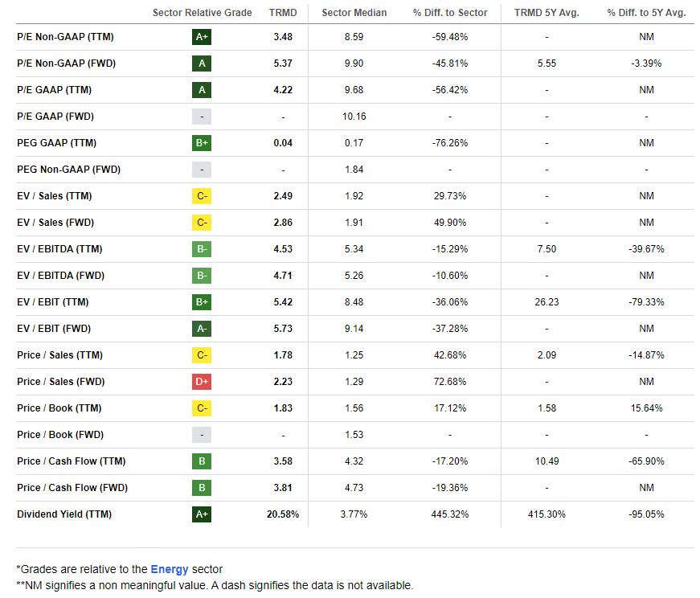This screenshot has height=598, width=700.
Task: Click the C- grade badge for EV / Sales (FWD)
Action: pos(202,223)
